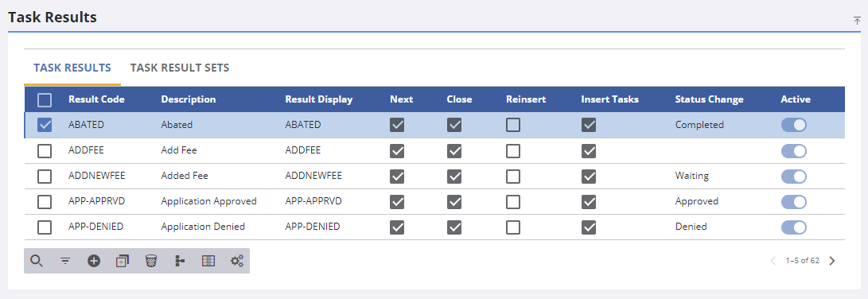Viewport: 868px width, 299px height.
Task: Collapse the Task Results panel arrow
Action: click(857, 21)
